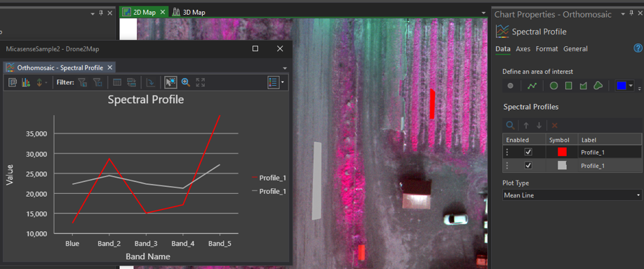
Task: Open the Plot Type Mean Line dropdown
Action: [572, 195]
